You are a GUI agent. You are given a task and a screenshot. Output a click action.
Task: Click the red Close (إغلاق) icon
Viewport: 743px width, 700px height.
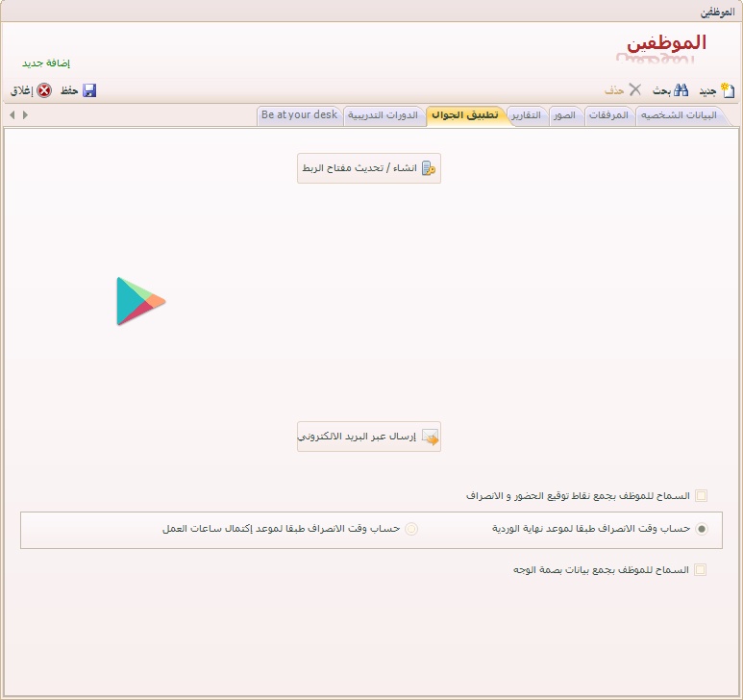coord(44,90)
